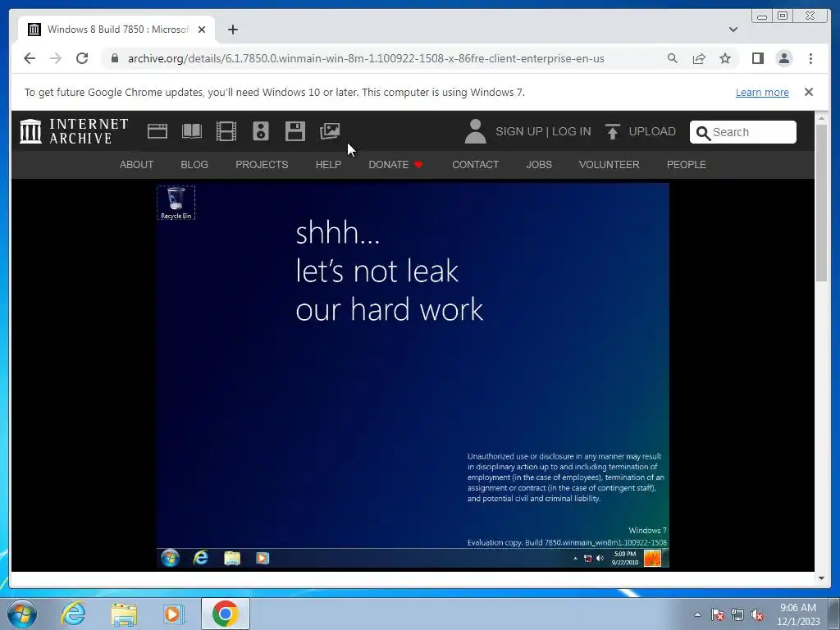
Task: Open Chrome profile menu
Action: pos(783,58)
